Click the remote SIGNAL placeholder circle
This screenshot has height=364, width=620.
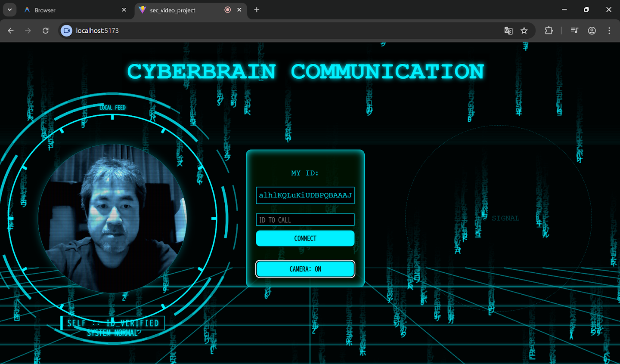pyautogui.click(x=499, y=219)
